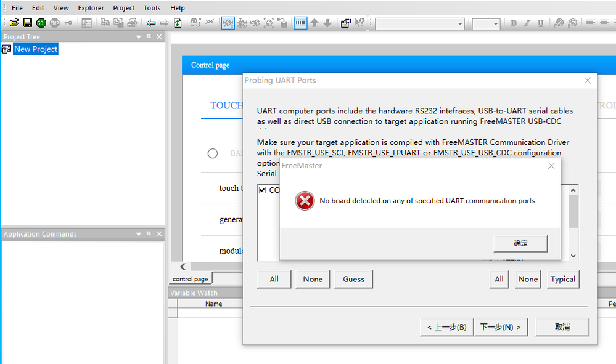
Task: Click the Print toolbar icon
Action: [x=132, y=23]
